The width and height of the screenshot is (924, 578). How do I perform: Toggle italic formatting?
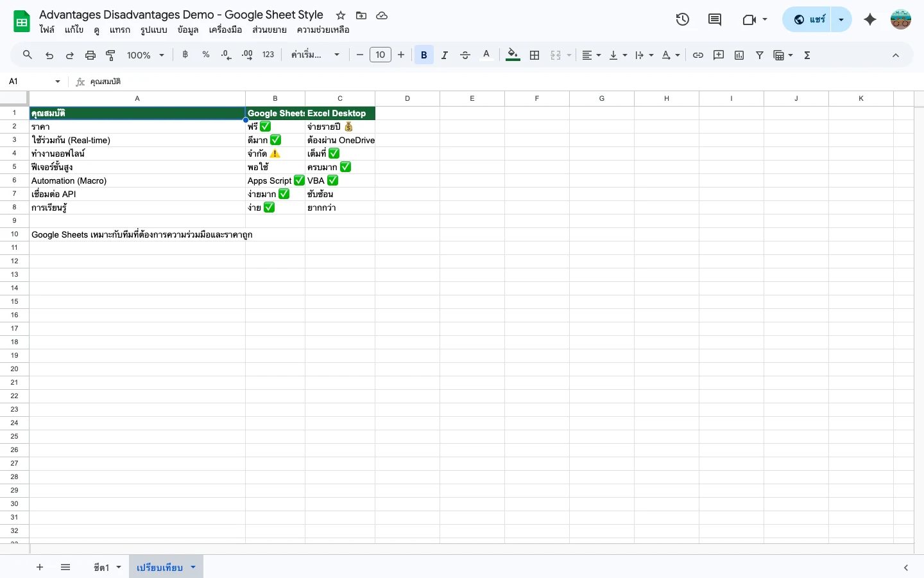point(445,55)
